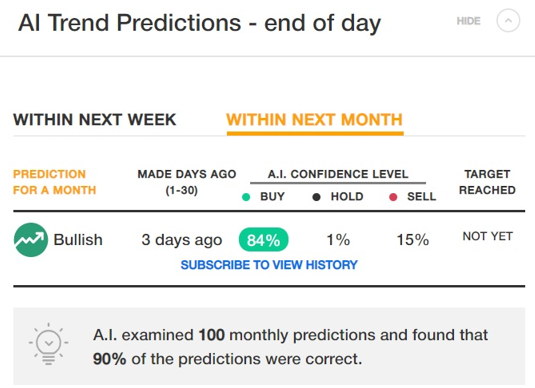
Task: Switch to Within Next Week tab
Action: point(95,120)
